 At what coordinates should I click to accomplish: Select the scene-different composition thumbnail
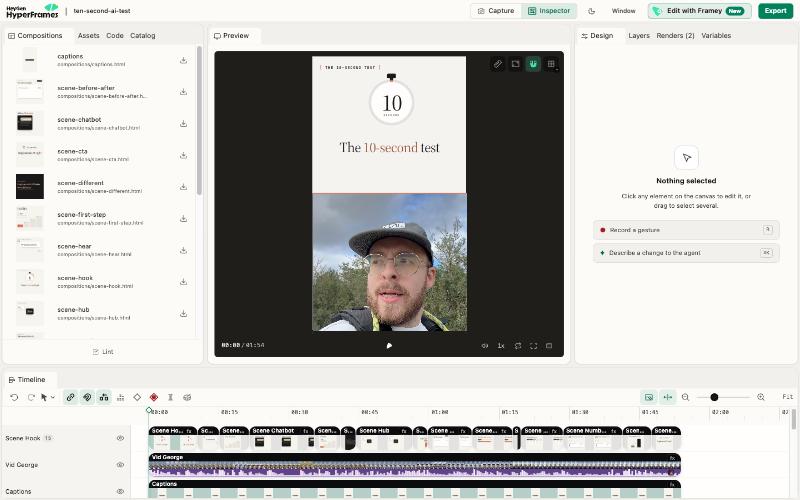point(30,187)
